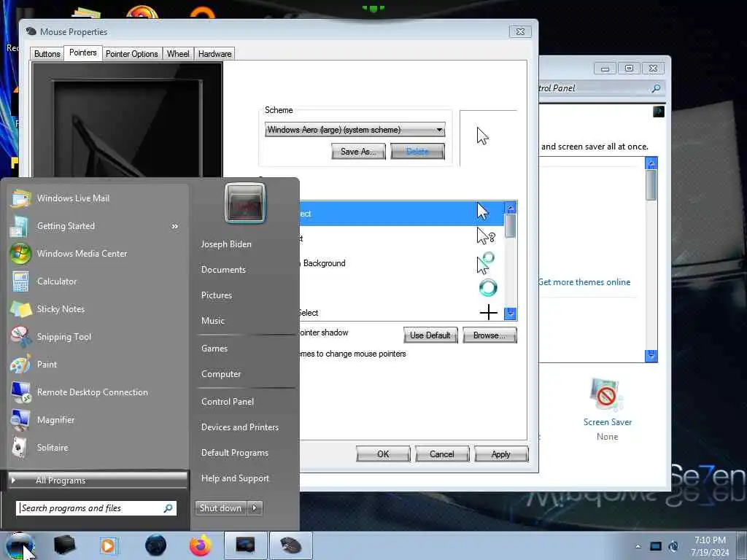Select the highlighted Normal Select pointer row

tap(402, 214)
